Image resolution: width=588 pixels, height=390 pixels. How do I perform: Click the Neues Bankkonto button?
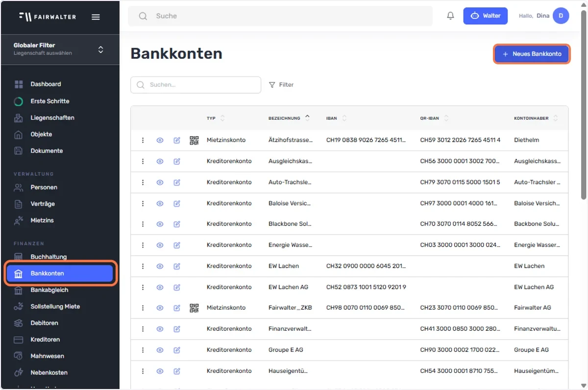(x=532, y=54)
